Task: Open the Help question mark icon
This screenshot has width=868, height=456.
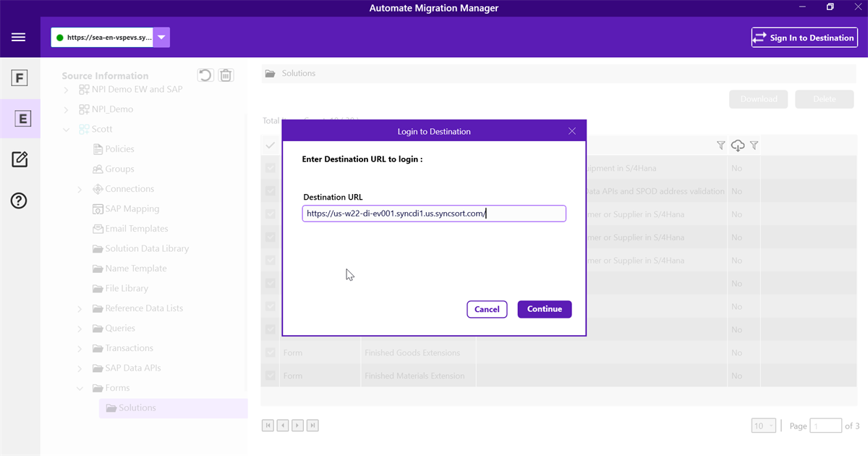Action: pos(20,200)
